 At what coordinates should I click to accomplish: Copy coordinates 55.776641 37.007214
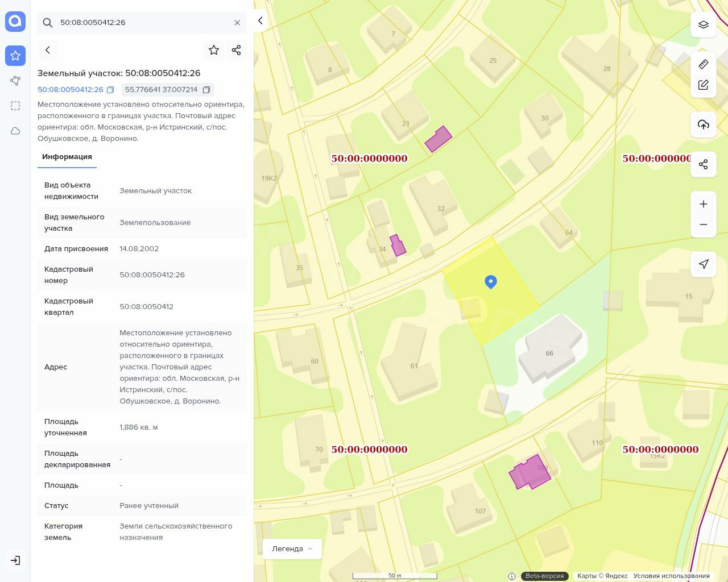206,90
